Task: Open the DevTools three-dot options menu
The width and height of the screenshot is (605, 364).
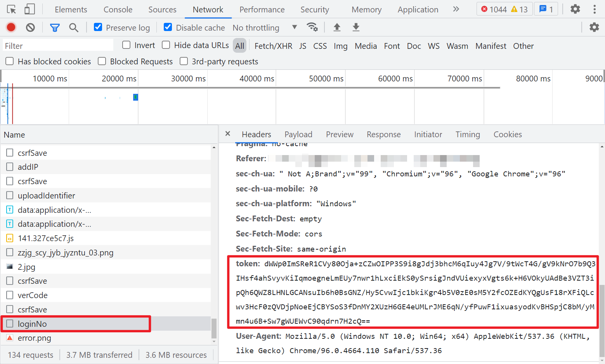Action: [594, 9]
